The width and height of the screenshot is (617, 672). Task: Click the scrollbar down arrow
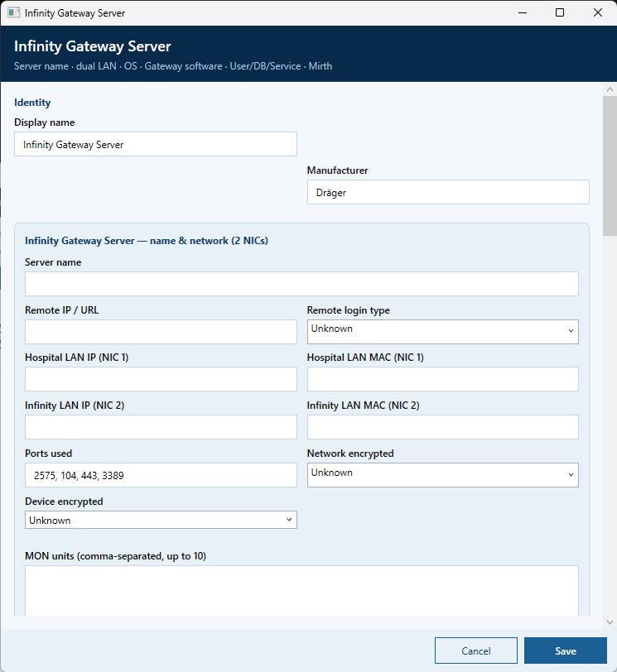(610, 622)
